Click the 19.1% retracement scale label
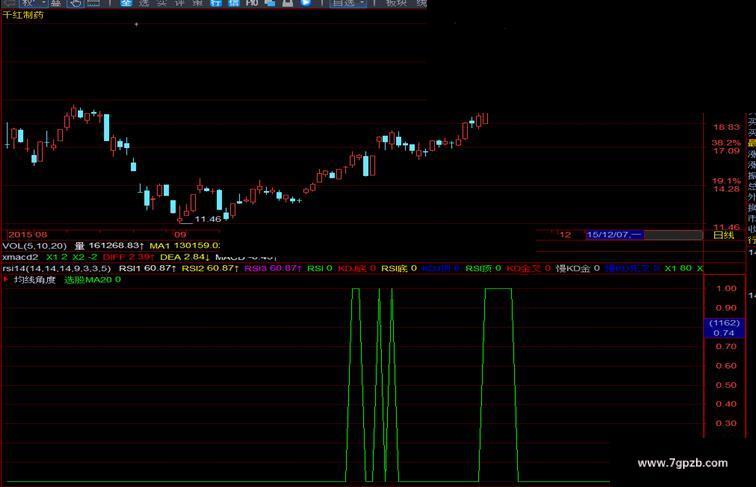Image resolution: width=756 pixels, height=487 pixels. point(726,181)
